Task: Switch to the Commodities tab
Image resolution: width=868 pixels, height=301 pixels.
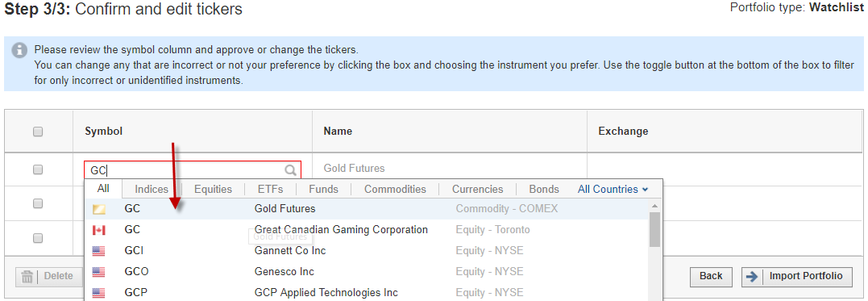Action: coord(395,189)
